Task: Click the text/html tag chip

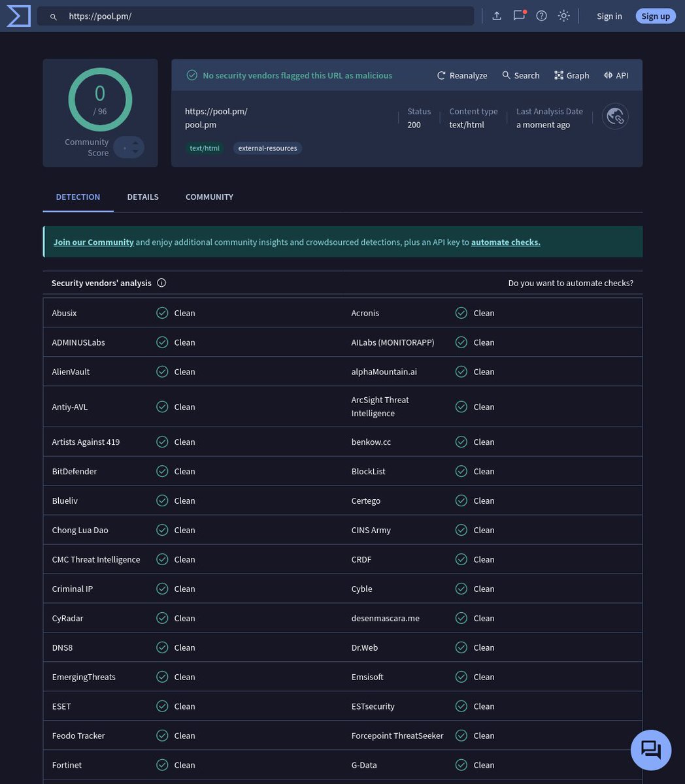Action: tap(205, 148)
